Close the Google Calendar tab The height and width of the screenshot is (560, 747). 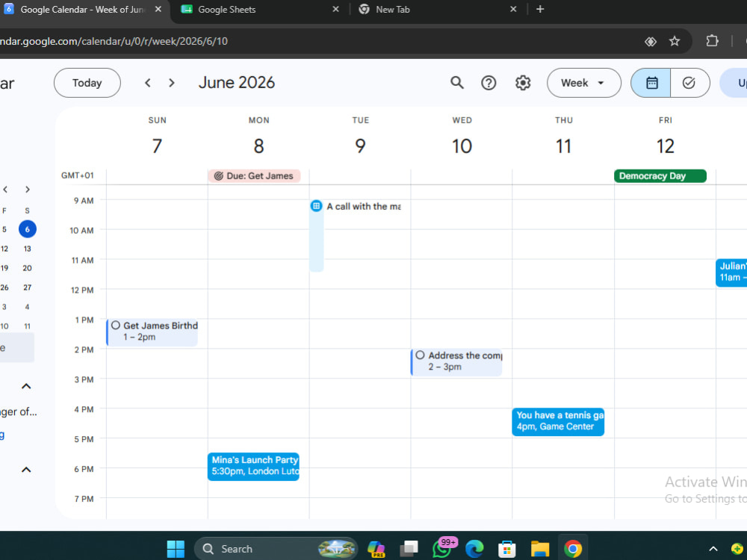coord(158,9)
